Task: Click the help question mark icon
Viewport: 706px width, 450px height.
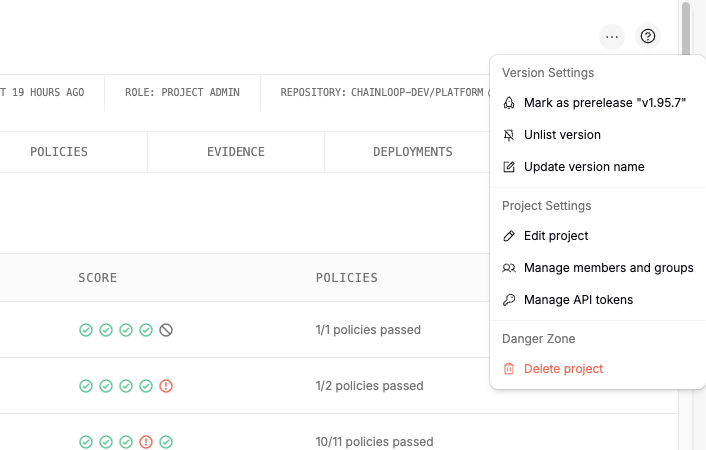Action: [647, 36]
